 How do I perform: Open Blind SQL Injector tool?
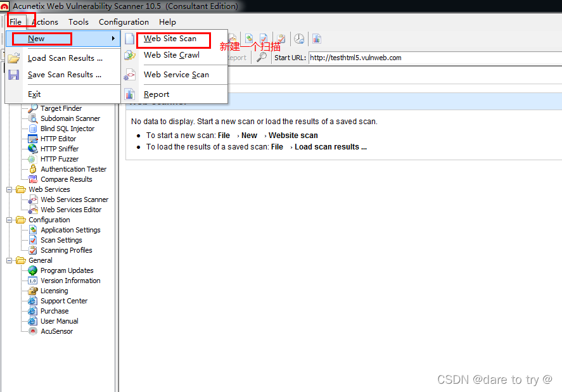(x=67, y=129)
